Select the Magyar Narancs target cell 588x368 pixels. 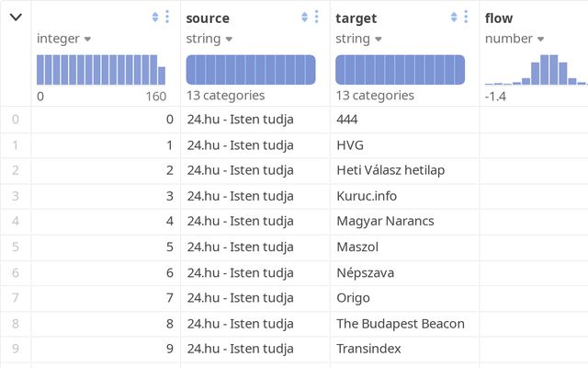(x=386, y=221)
